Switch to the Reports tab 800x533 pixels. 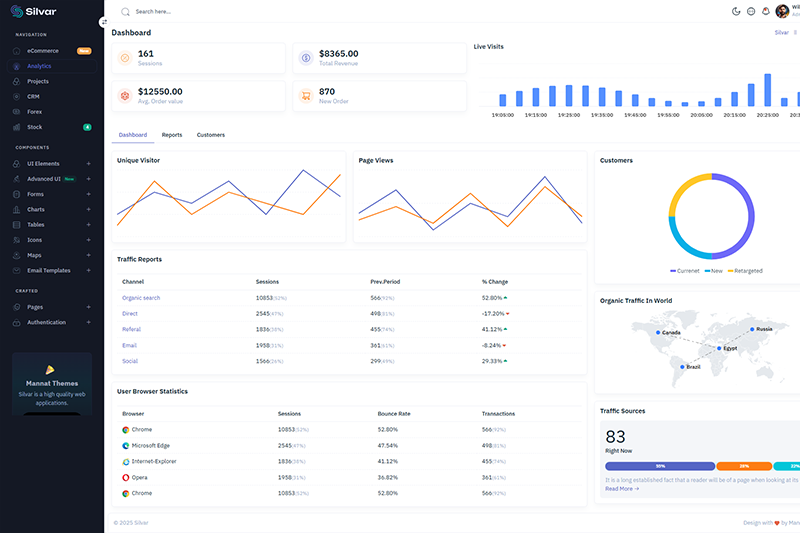(172, 135)
